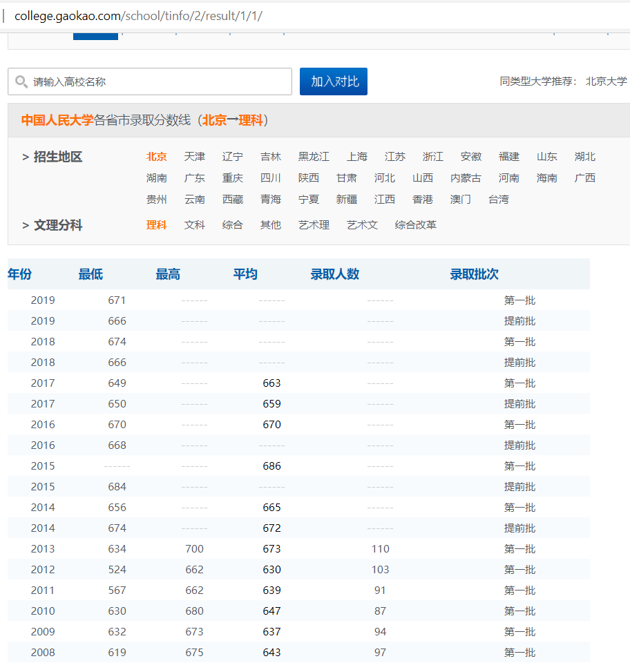Select 广东 region
The height and width of the screenshot is (672, 630).
(x=195, y=178)
